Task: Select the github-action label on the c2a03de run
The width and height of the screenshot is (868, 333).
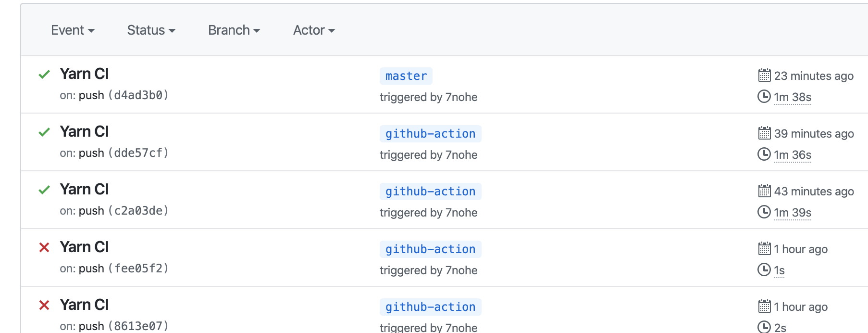Action: [x=430, y=191]
